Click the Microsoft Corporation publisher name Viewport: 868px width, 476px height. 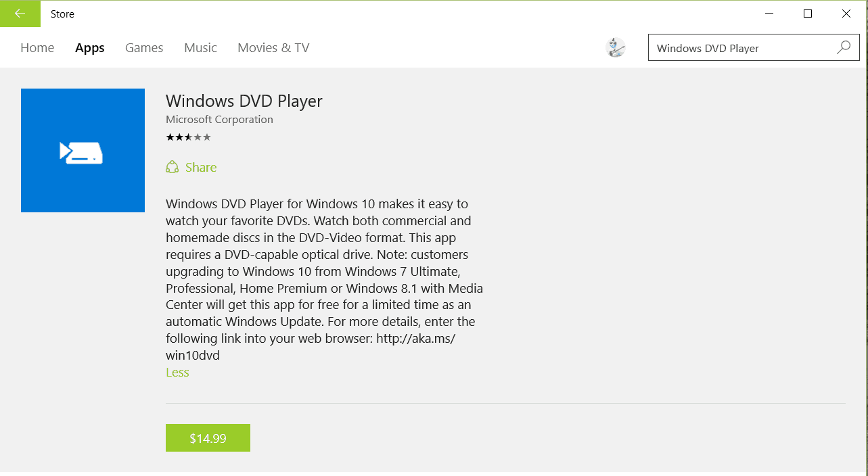point(219,120)
